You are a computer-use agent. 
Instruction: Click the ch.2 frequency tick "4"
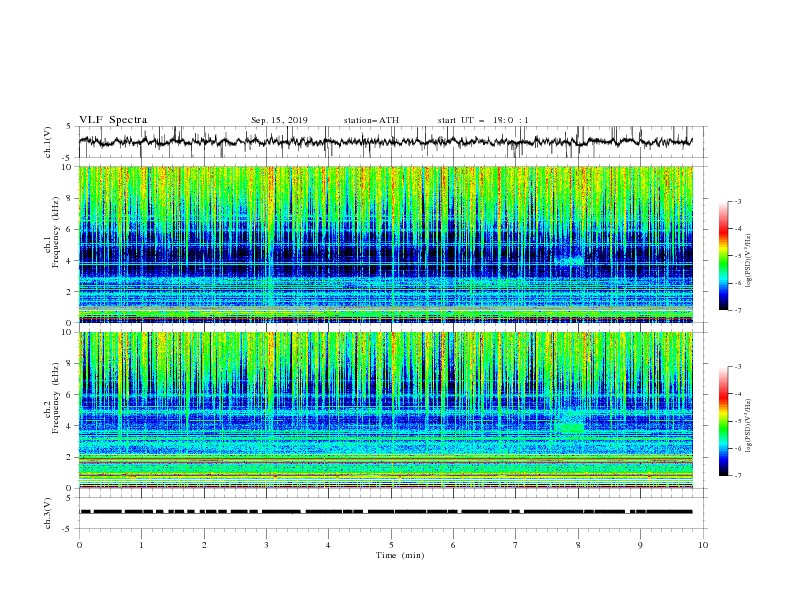[x=69, y=426]
